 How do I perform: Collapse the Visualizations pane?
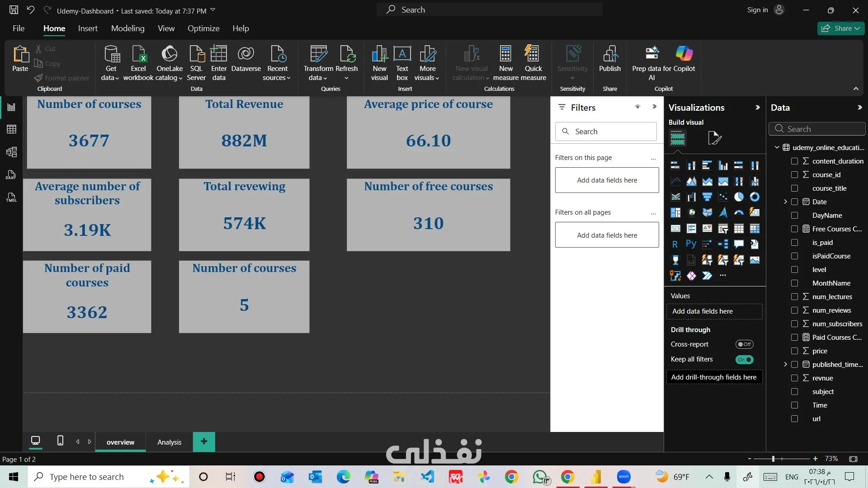pyautogui.click(x=758, y=108)
